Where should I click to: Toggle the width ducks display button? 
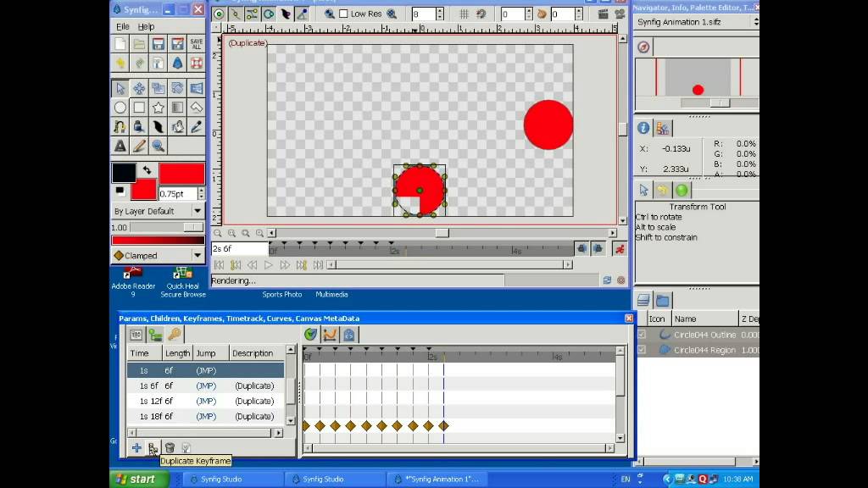[286, 14]
